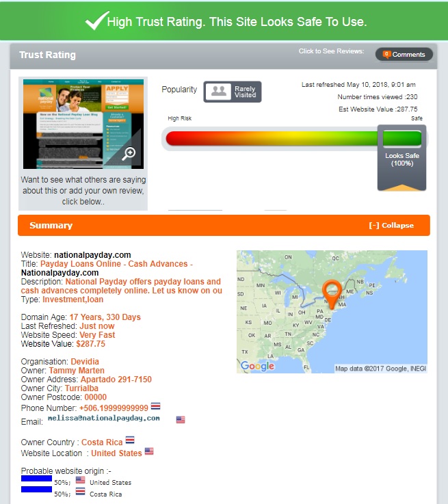
Task: Click the flag next to Website Location
Action: [149, 451]
